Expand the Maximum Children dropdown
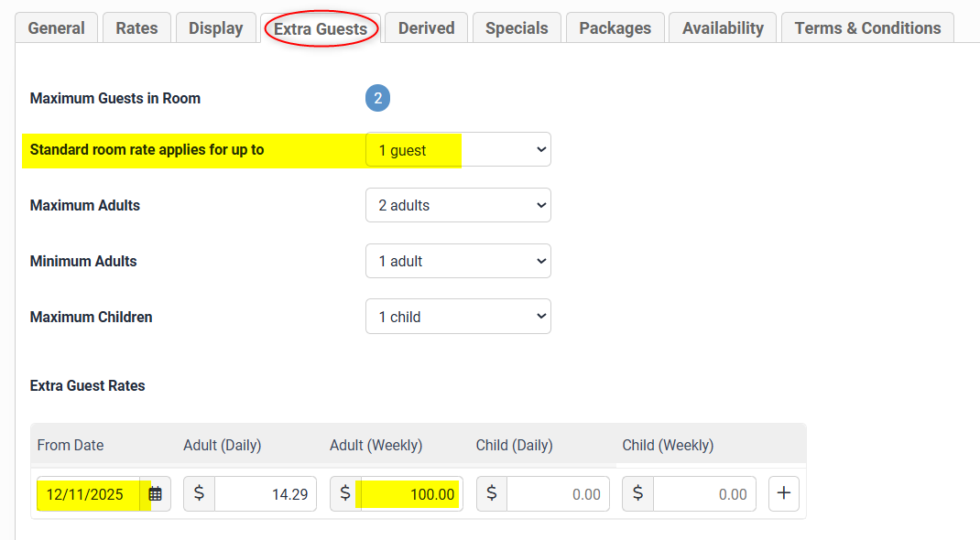Image resolution: width=980 pixels, height=540 pixels. point(458,318)
